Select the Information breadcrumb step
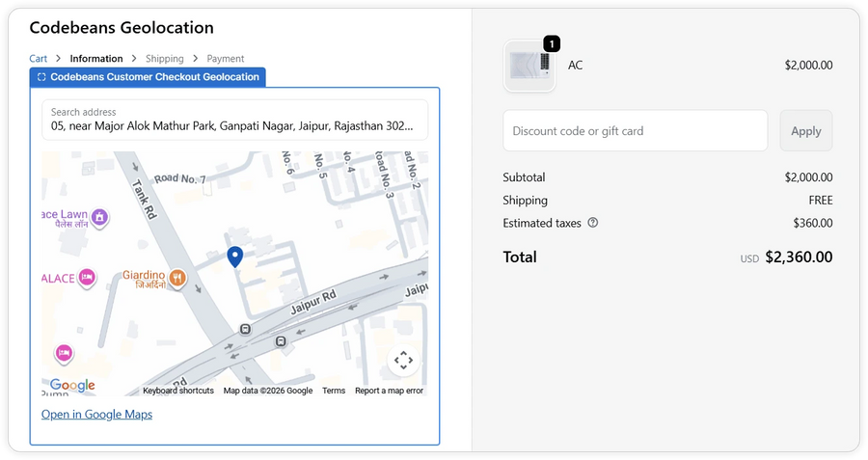 [96, 59]
